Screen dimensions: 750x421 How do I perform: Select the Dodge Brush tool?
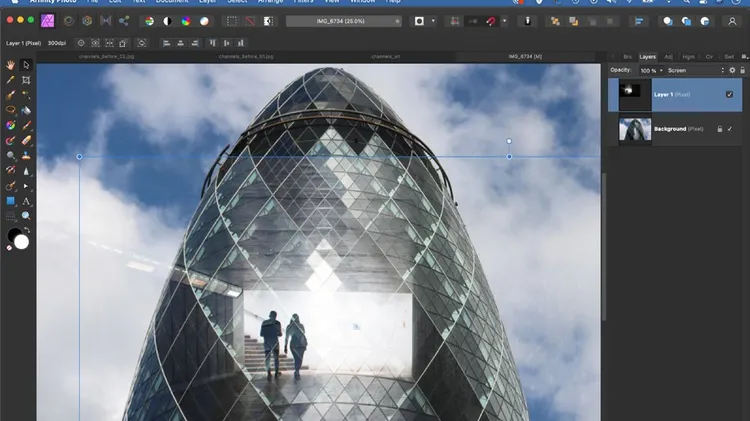coord(11,155)
